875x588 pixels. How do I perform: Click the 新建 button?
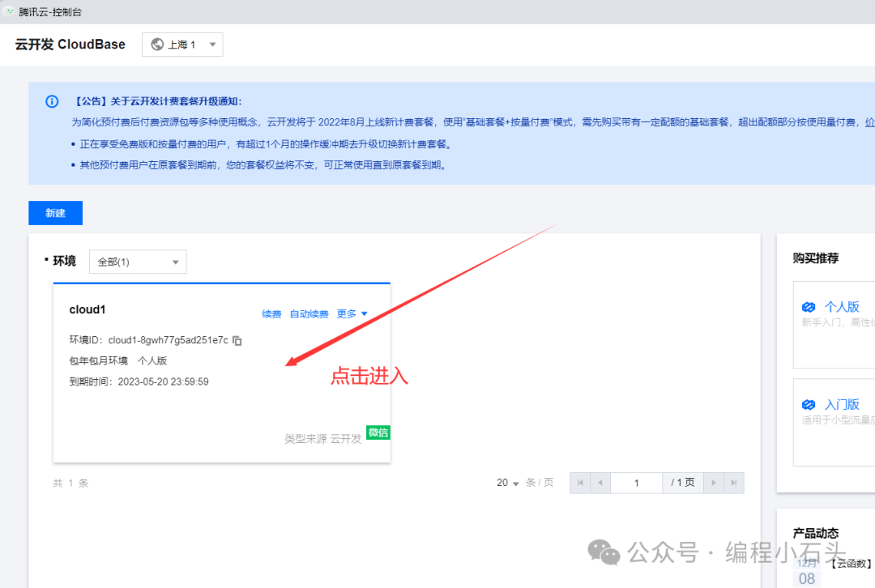(55, 213)
